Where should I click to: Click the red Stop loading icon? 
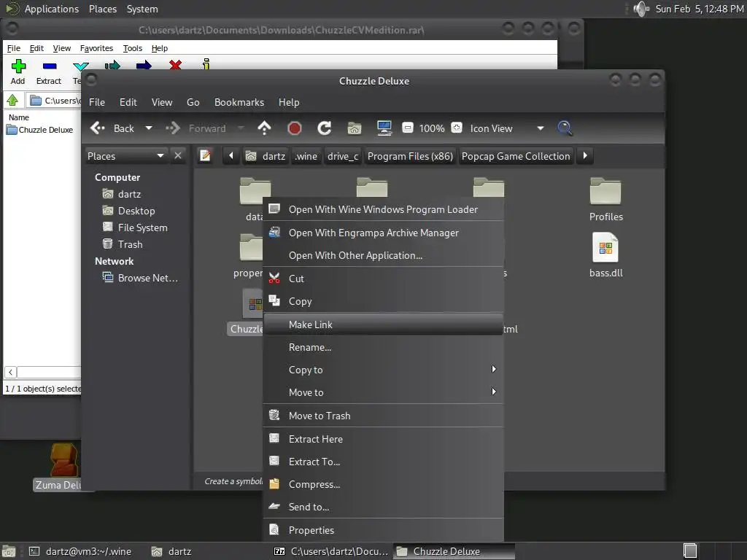pyautogui.click(x=295, y=128)
